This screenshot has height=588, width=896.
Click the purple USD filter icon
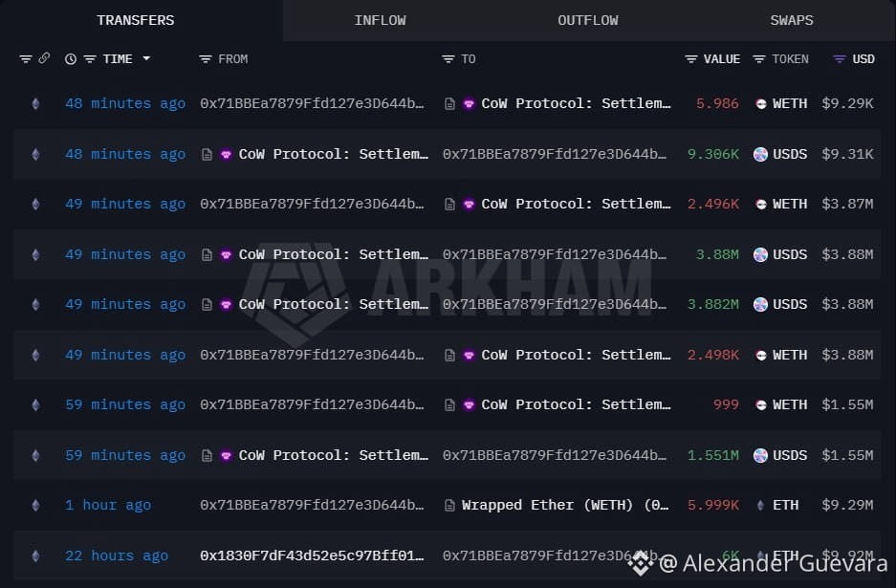click(x=840, y=59)
